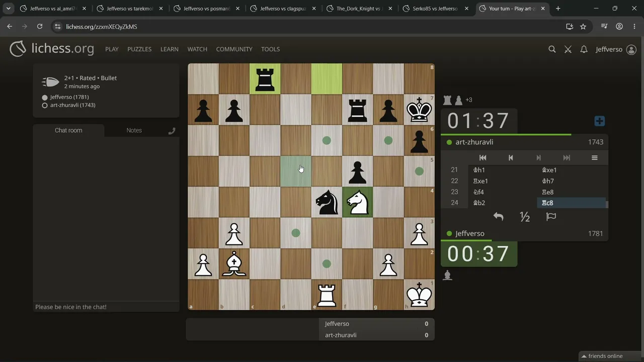The width and height of the screenshot is (644, 362).
Task: Propose a takeback with the arrow icon
Action: pyautogui.click(x=498, y=217)
